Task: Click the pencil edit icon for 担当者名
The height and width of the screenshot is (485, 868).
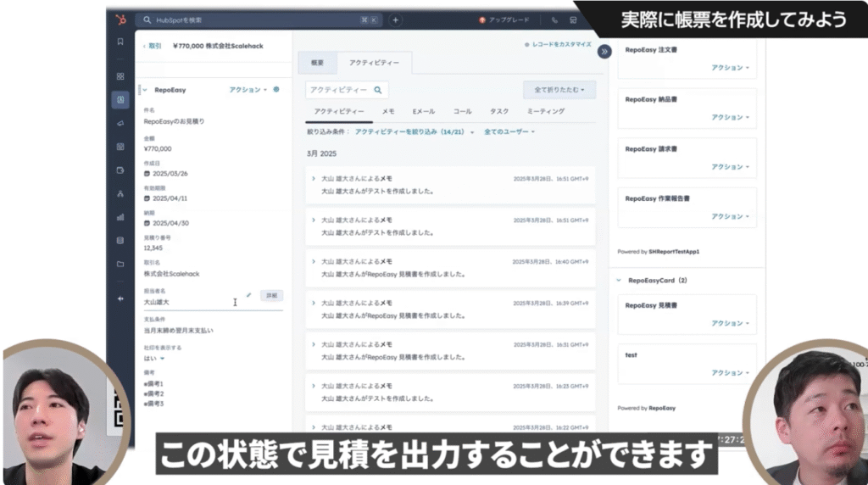Action: point(248,295)
